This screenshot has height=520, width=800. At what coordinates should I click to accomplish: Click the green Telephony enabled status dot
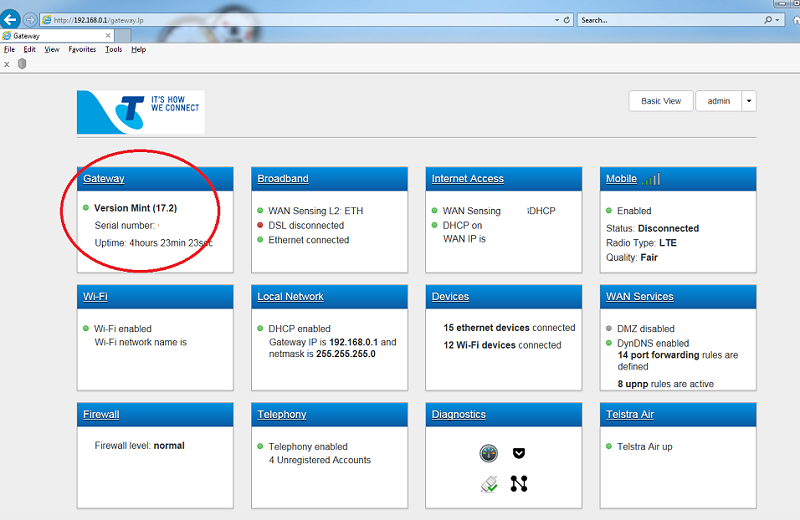(x=260, y=446)
